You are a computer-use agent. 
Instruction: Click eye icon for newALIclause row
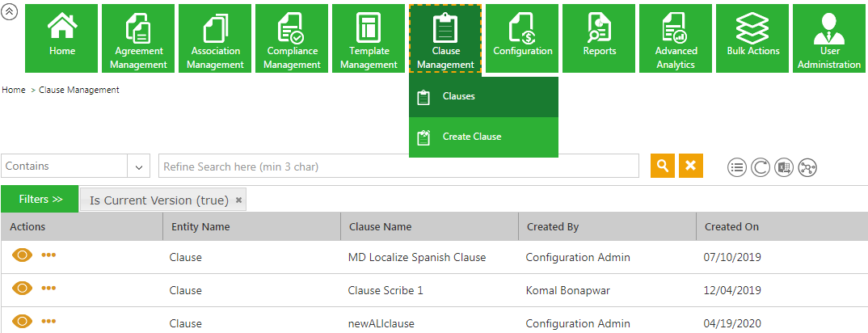[22, 321]
